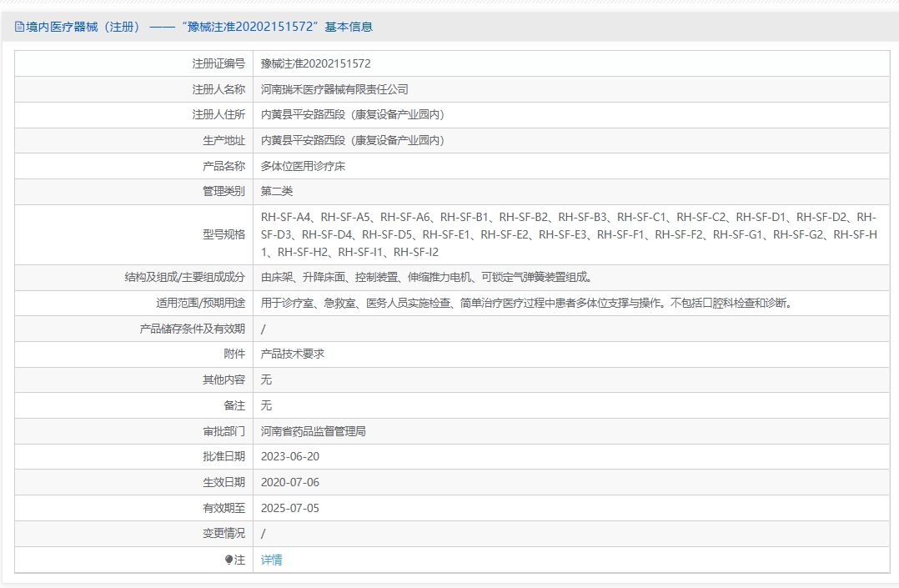Select the 生产地址 address value
Viewport: 899px width, 588px height.
(x=353, y=141)
